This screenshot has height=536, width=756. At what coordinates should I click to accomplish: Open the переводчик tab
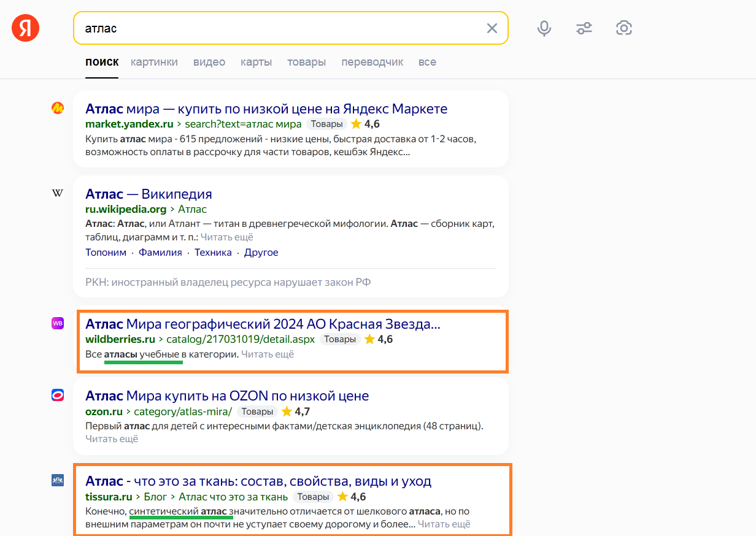(x=372, y=62)
